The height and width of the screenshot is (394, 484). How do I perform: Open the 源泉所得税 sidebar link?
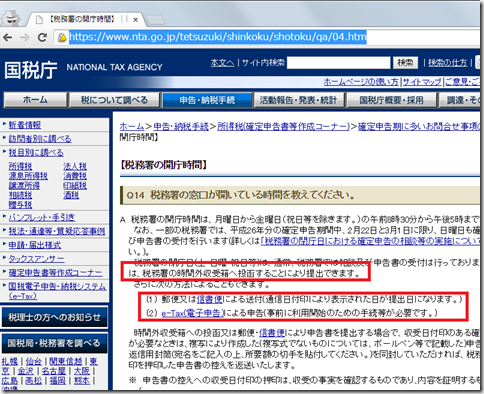point(28,176)
